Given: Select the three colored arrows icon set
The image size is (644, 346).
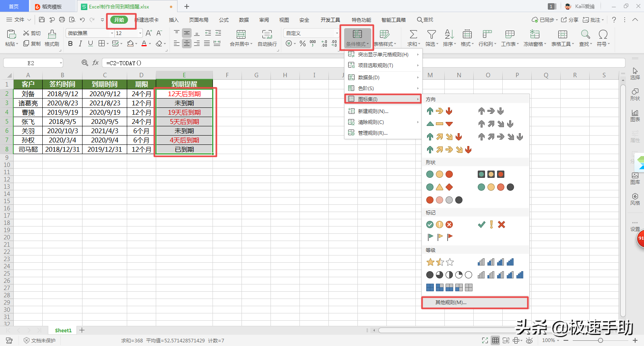Looking at the screenshot, I should coord(440,111).
